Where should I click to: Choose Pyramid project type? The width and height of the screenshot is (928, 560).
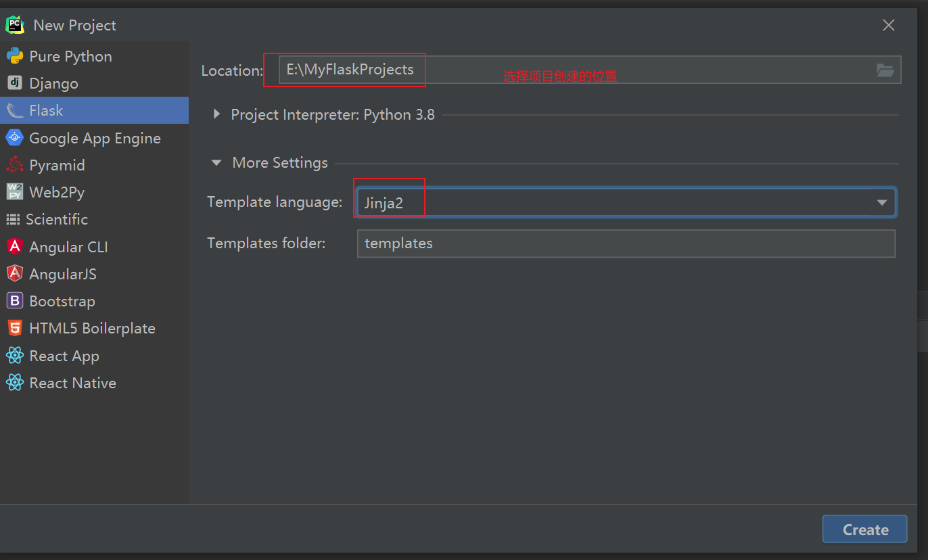pos(95,165)
